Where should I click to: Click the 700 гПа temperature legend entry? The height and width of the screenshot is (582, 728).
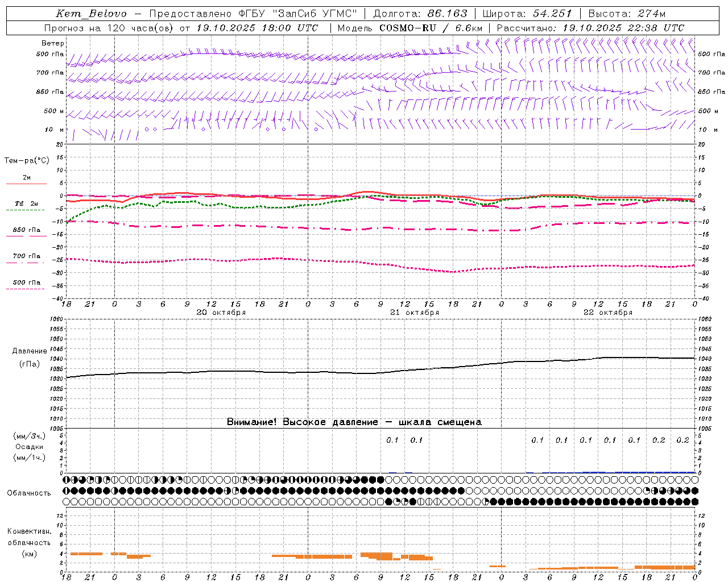coord(26,256)
